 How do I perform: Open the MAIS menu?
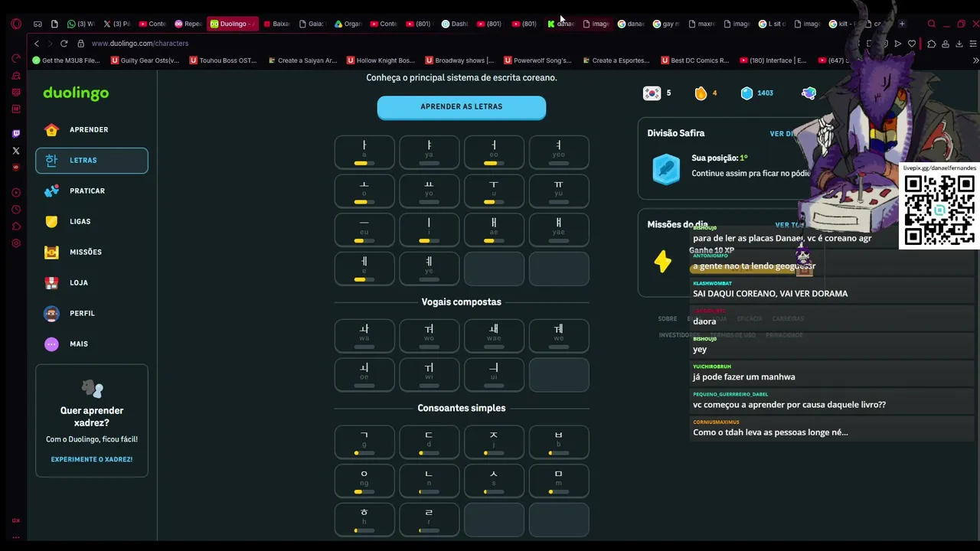coord(92,344)
